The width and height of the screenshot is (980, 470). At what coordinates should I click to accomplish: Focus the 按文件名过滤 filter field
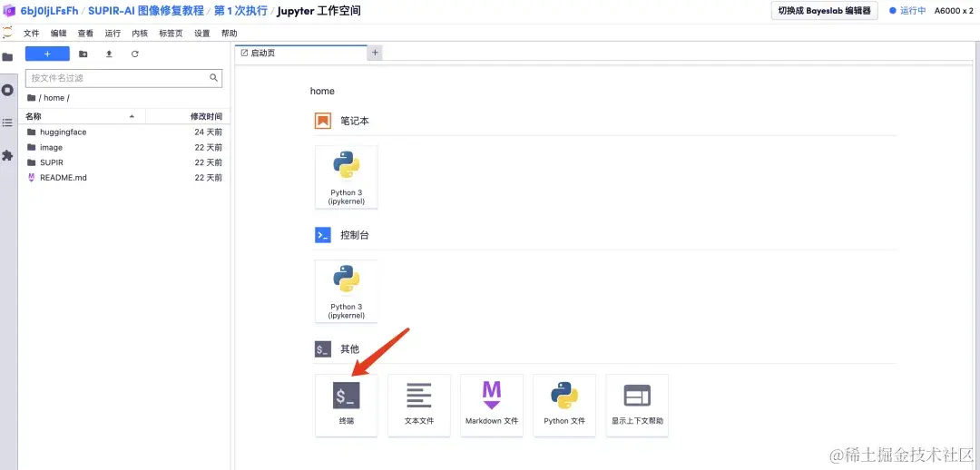pos(123,78)
